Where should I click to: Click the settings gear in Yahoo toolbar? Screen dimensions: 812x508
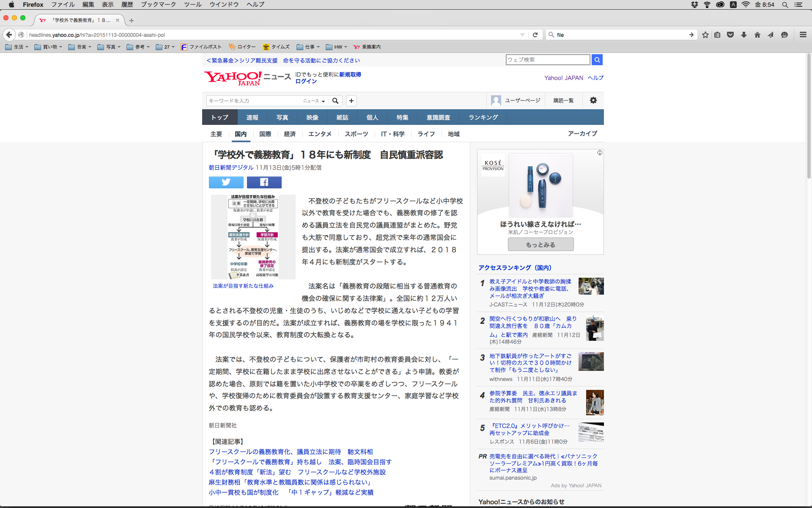click(593, 100)
